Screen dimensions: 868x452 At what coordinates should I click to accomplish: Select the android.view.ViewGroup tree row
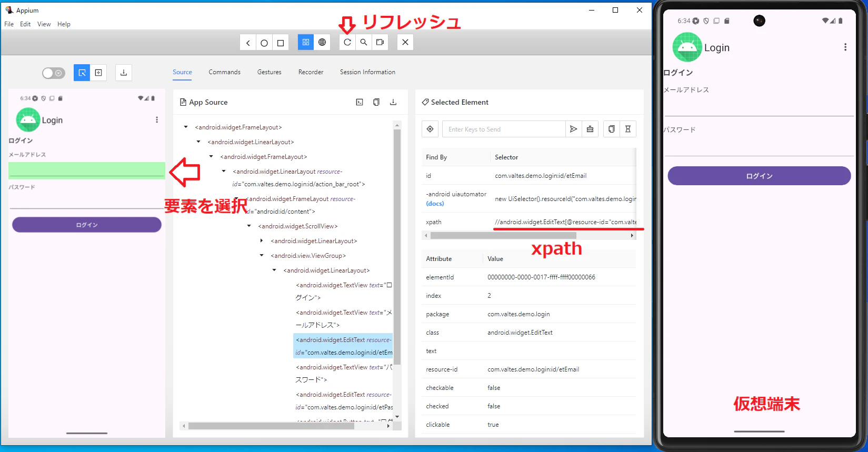(308, 256)
